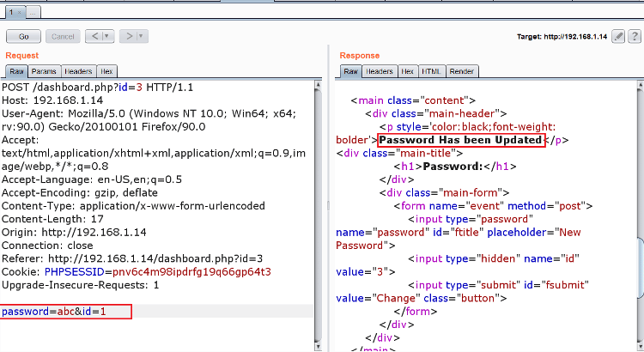This screenshot has width=644, height=352.
Task: Open the Response Render tab
Action: tap(462, 71)
